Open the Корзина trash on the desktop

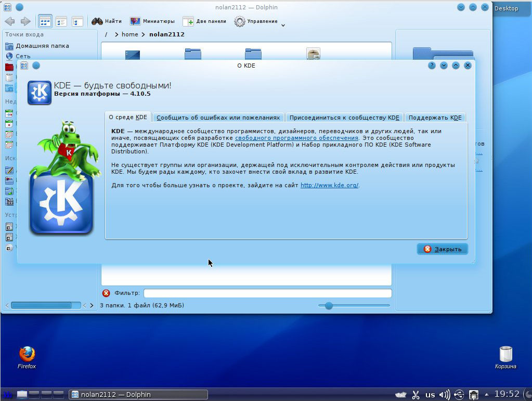tap(505, 354)
